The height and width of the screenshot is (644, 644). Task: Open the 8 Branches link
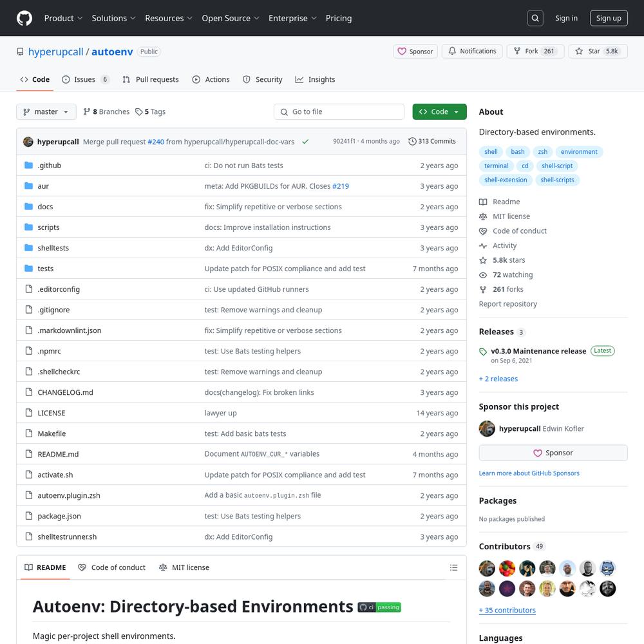[x=106, y=111]
